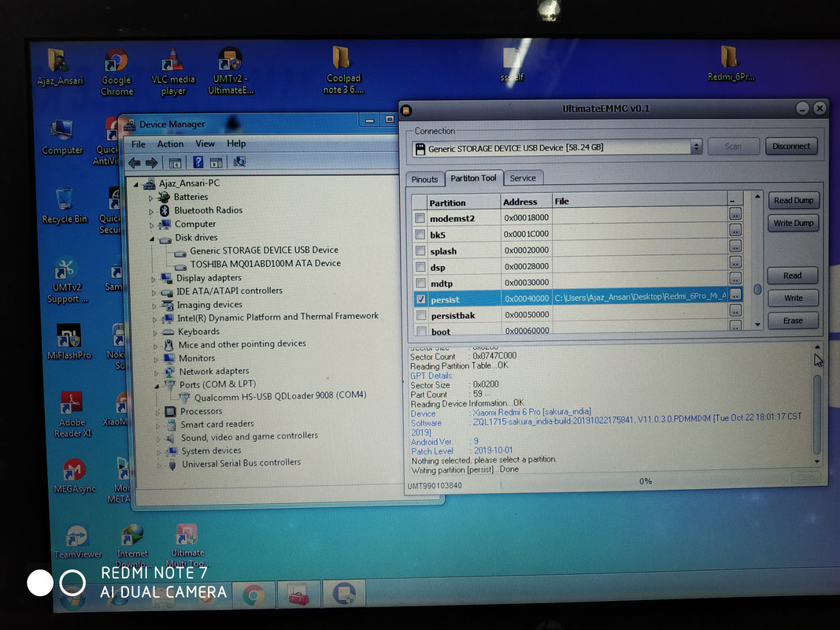Click the Disconnect button
The image size is (840, 630).
(790, 146)
